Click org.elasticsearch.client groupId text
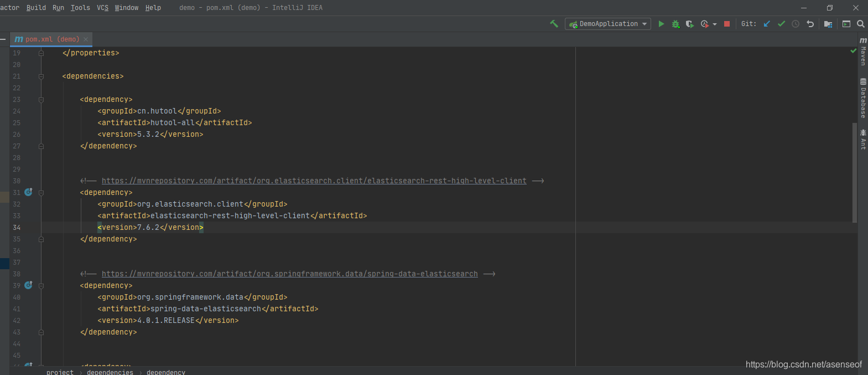Viewport: 868px width, 375px height. coord(190,204)
